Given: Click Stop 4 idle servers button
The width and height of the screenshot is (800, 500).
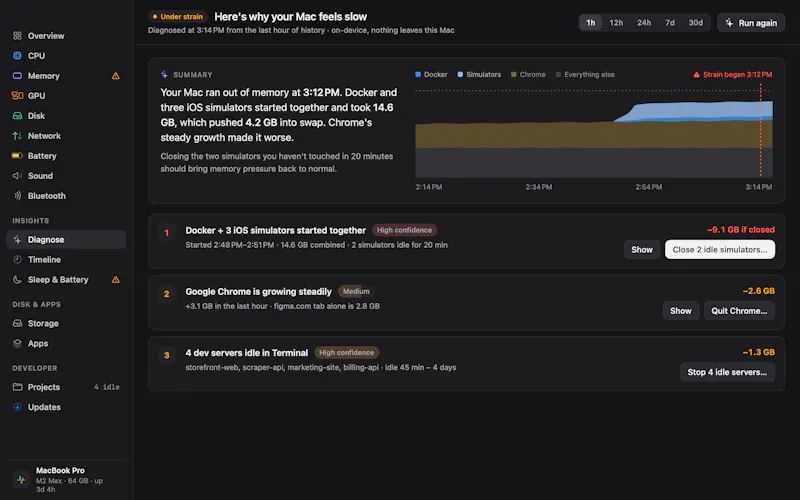Looking at the screenshot, I should 727,372.
